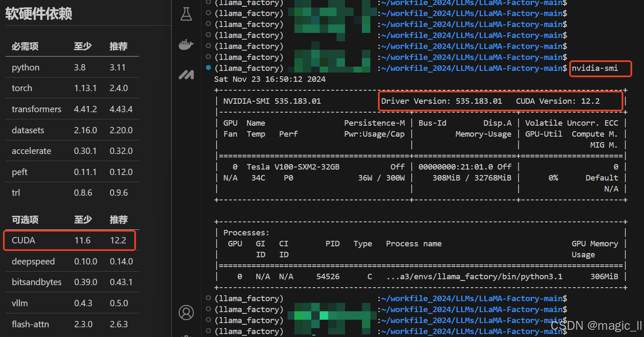The height and width of the screenshot is (337, 644).
Task: Select the torch row name
Action: pyautogui.click(x=22, y=88)
